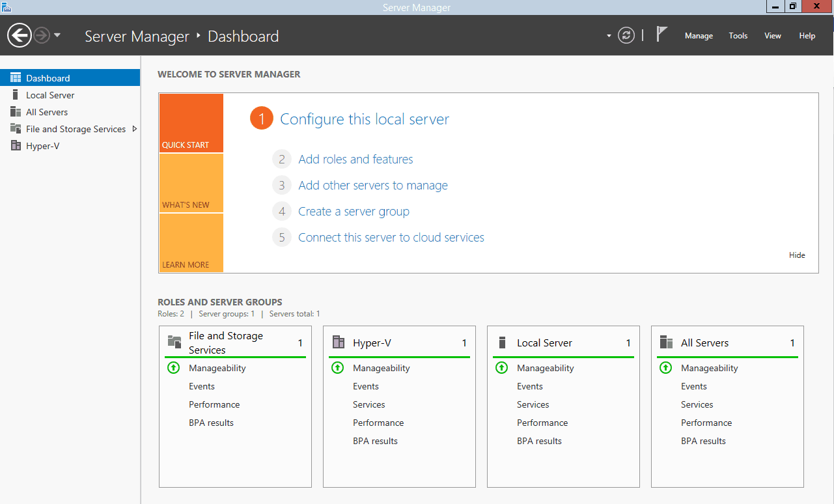Click All Servers tile icon
The height and width of the screenshot is (504, 834).
point(666,342)
